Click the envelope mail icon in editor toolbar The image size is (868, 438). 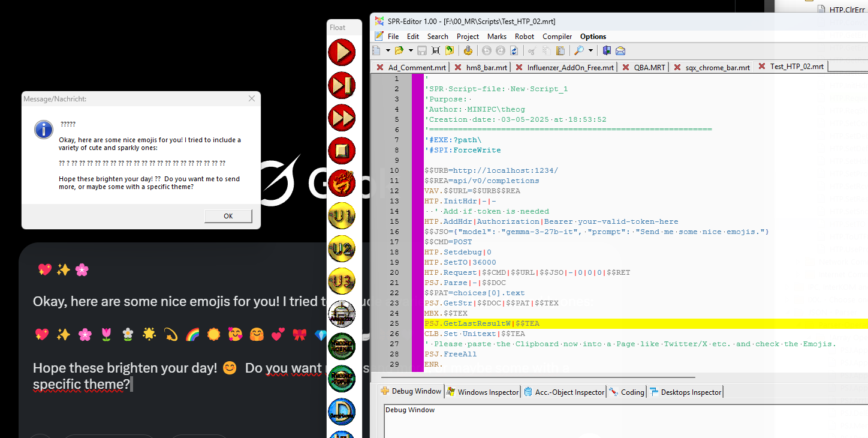tap(620, 51)
